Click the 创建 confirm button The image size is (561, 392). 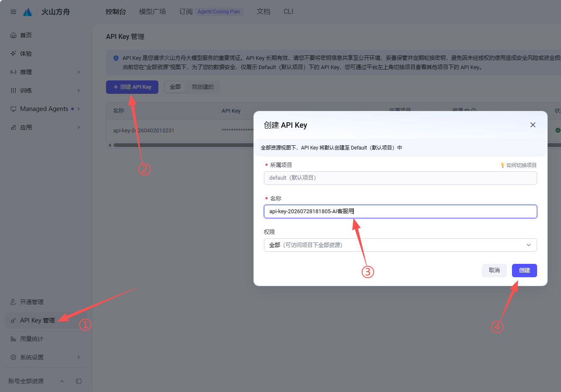coord(525,271)
